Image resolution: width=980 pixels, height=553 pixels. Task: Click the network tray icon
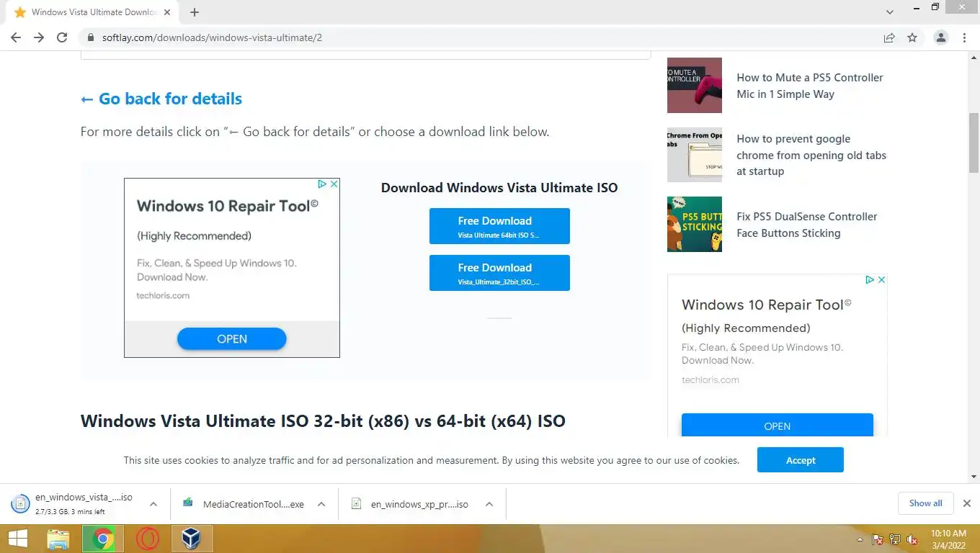point(895,539)
